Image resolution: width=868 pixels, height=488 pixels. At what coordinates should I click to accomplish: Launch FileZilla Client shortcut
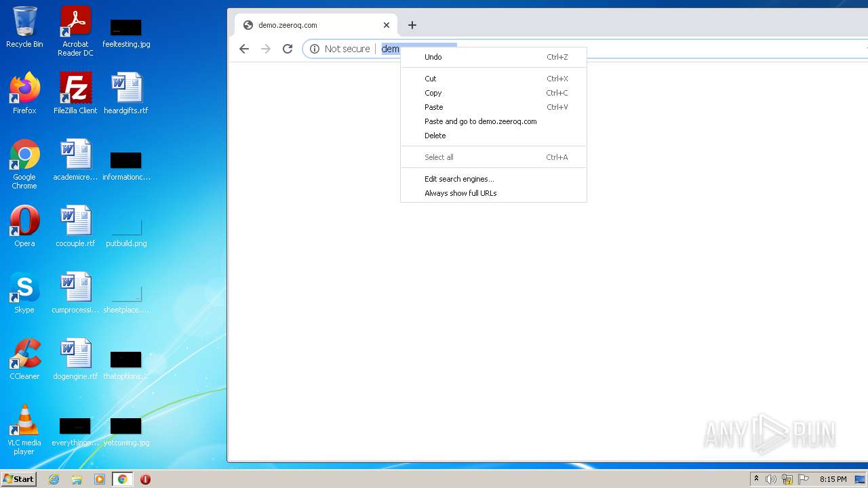75,94
